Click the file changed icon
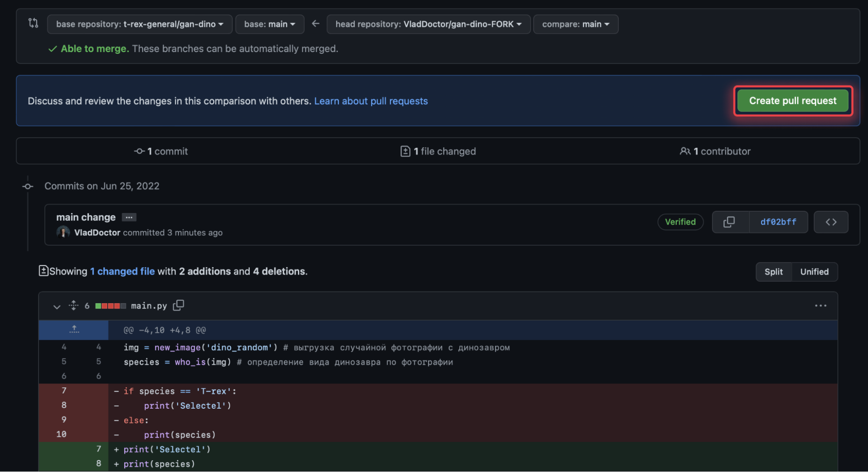The image size is (868, 472). coord(404,151)
